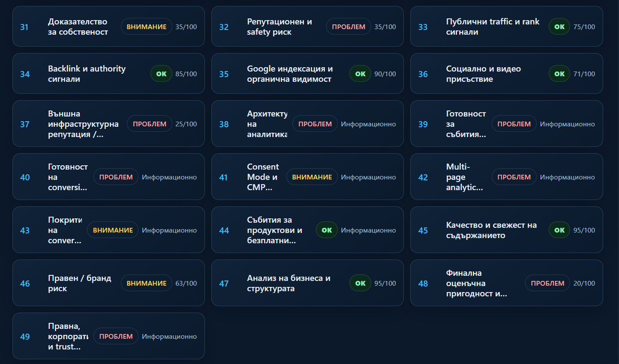Click the ПРОБЛЕМ badge on card 39
Viewport: 619px width, 364px height.
514,124
